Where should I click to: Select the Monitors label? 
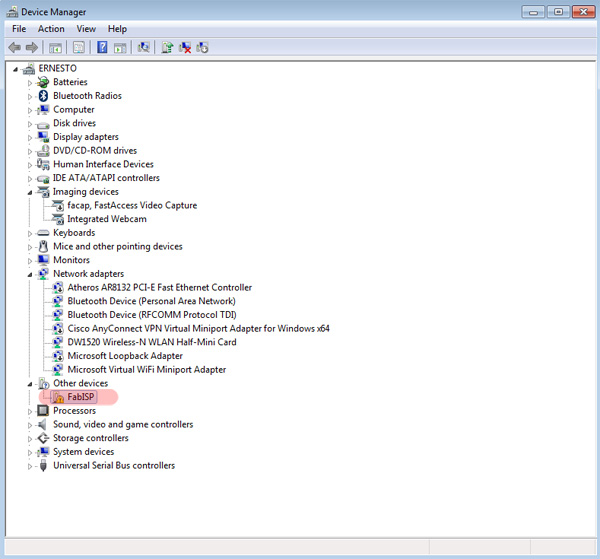pyautogui.click(x=71, y=260)
